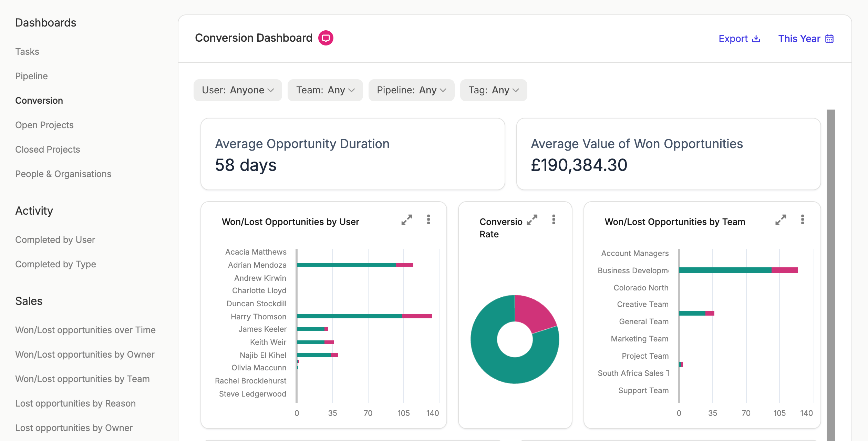Go to the Pipeline dashboard
Screen dimensions: 868x441
tap(31, 76)
